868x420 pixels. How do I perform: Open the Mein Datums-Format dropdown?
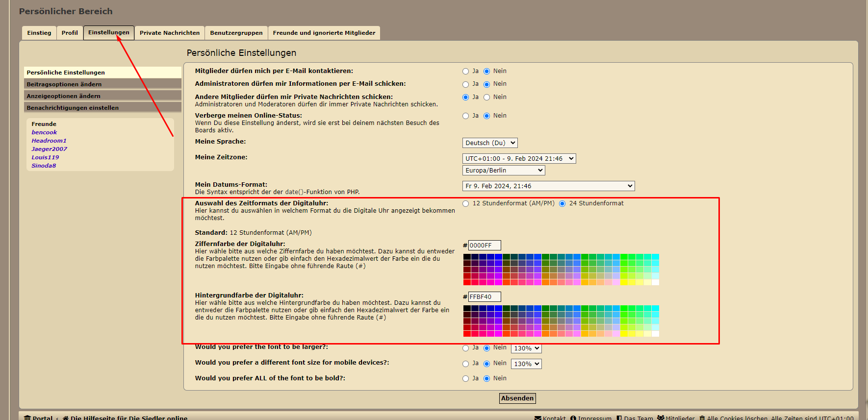point(548,186)
